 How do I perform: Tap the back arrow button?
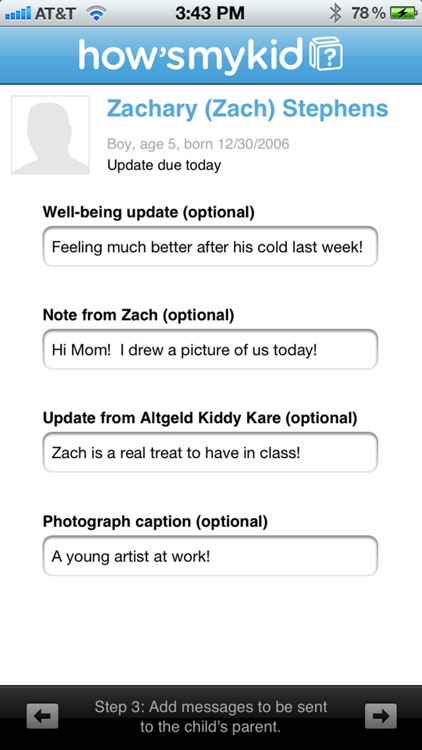[x=43, y=716]
